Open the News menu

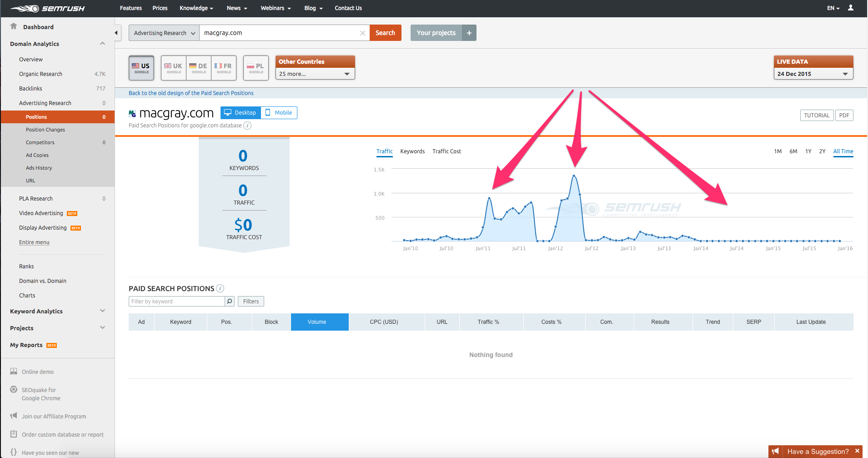(x=237, y=8)
